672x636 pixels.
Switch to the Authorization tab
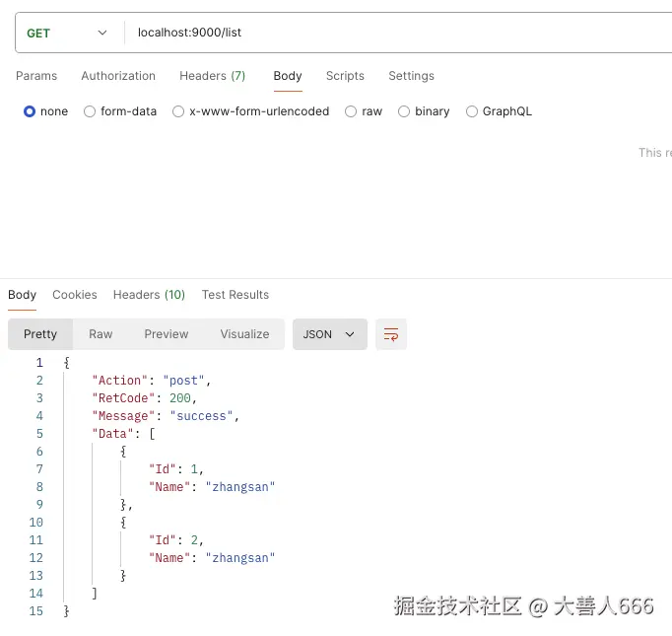[x=118, y=76]
